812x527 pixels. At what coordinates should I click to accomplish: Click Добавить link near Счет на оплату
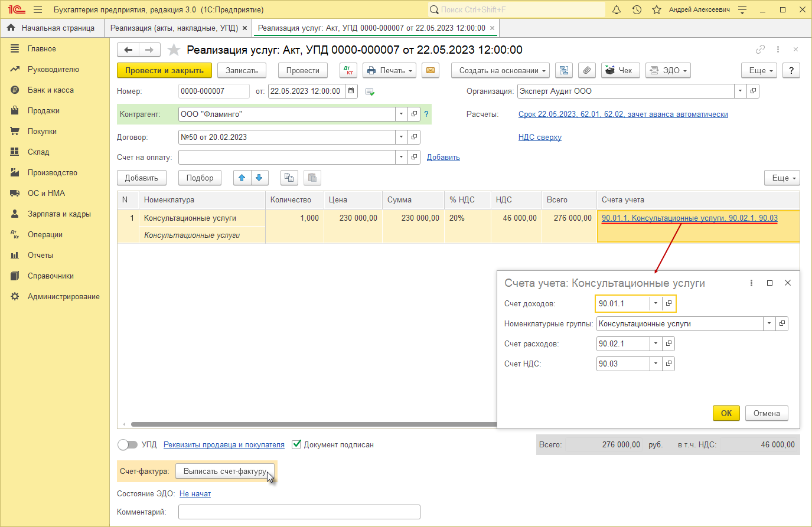click(443, 157)
